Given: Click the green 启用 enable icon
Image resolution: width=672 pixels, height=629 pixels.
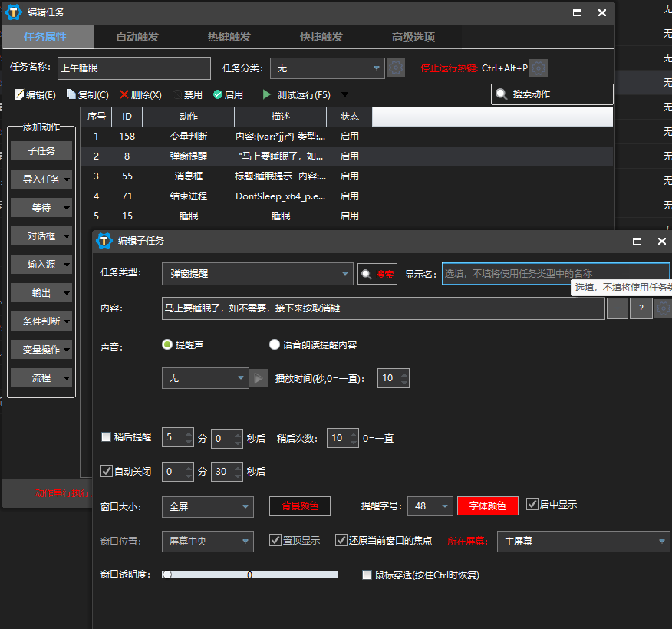Looking at the screenshot, I should coord(218,94).
